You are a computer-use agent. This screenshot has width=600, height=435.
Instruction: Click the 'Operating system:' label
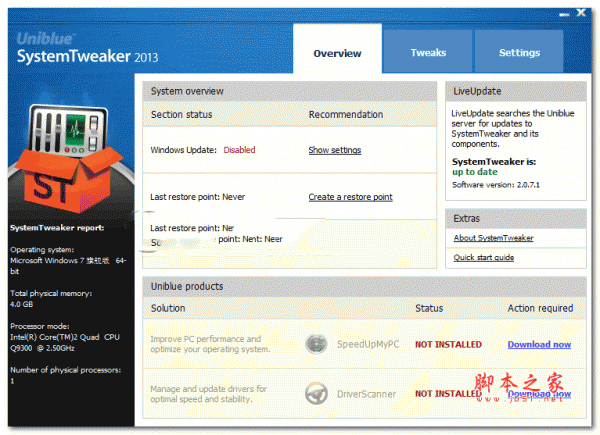pos(42,250)
